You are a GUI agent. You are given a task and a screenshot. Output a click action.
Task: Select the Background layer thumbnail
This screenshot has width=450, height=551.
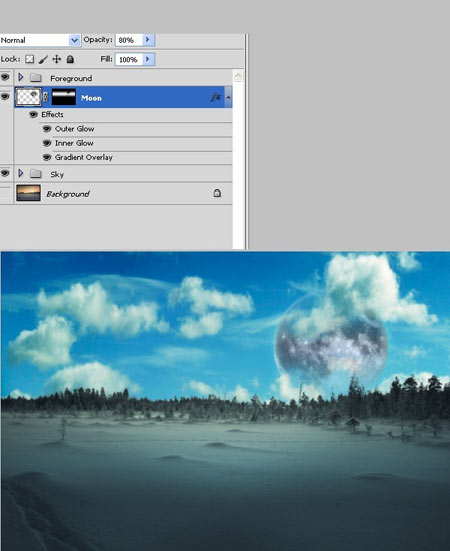[x=28, y=193]
